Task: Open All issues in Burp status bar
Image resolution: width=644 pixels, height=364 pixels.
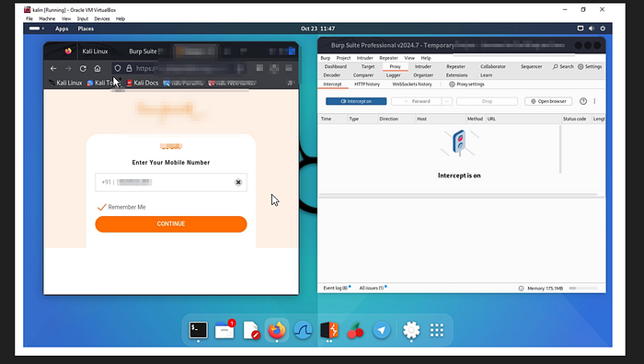Action: (x=372, y=288)
